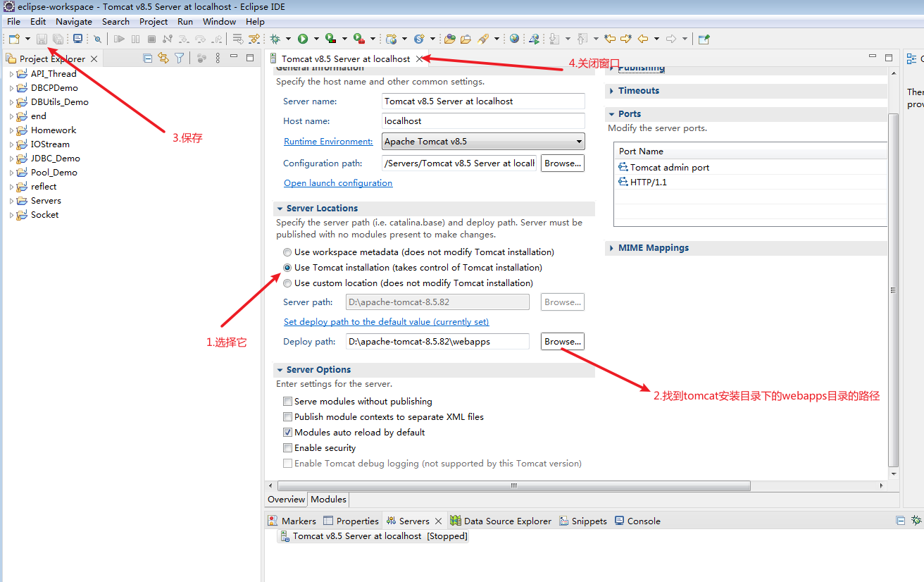Screen dimensions: 924x582
Task: Open the Window menu
Action: [220, 22]
